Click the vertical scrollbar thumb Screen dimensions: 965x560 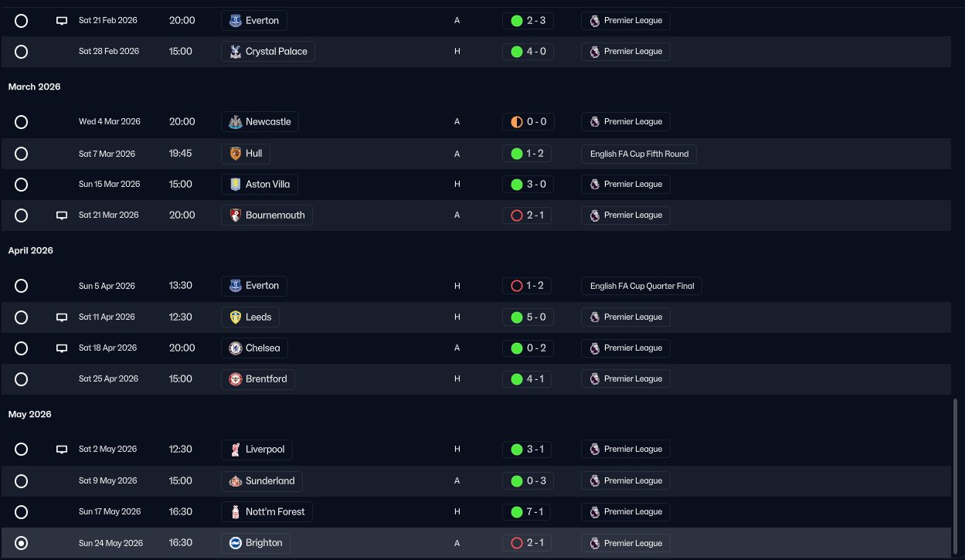(x=956, y=475)
